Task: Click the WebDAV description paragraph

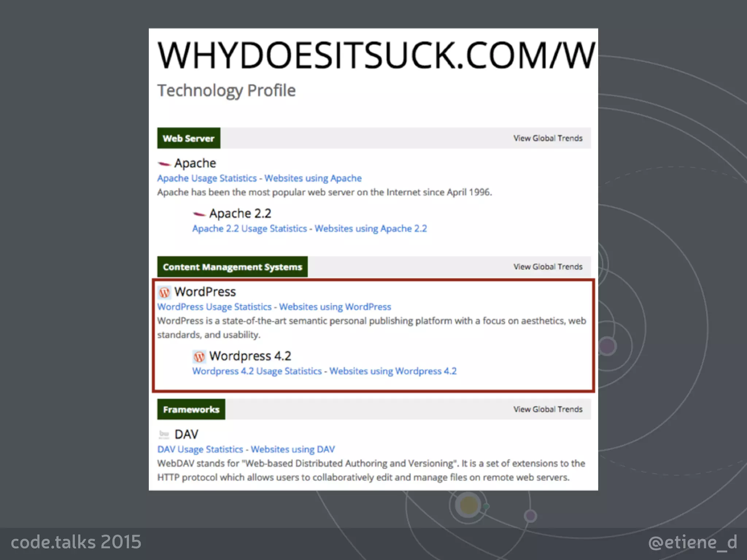Action: (371, 470)
